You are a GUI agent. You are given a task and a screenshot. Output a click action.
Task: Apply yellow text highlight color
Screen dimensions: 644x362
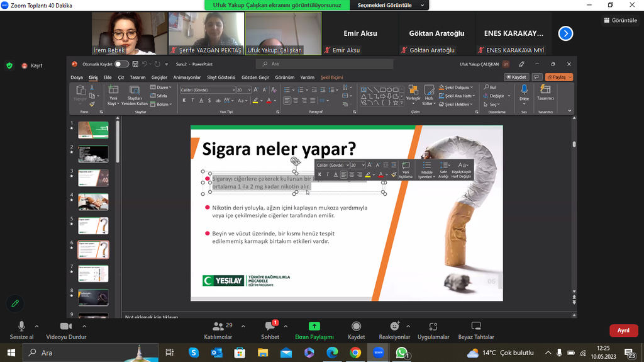(x=255, y=100)
